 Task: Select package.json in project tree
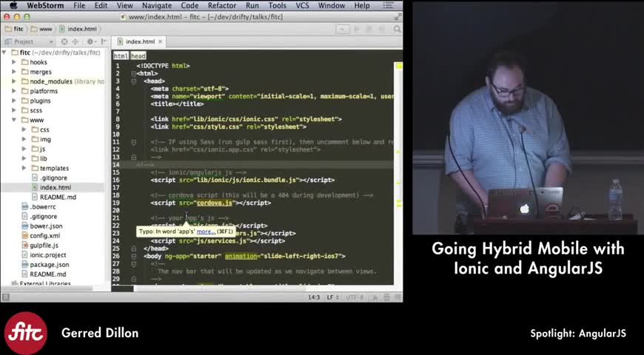point(50,265)
